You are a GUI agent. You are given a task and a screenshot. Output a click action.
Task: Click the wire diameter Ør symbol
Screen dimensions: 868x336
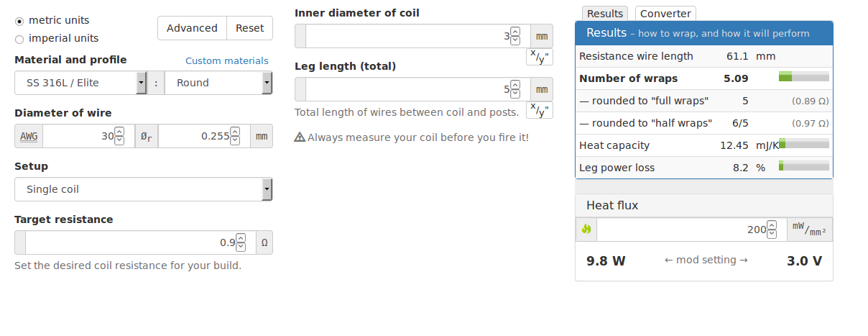pos(147,136)
